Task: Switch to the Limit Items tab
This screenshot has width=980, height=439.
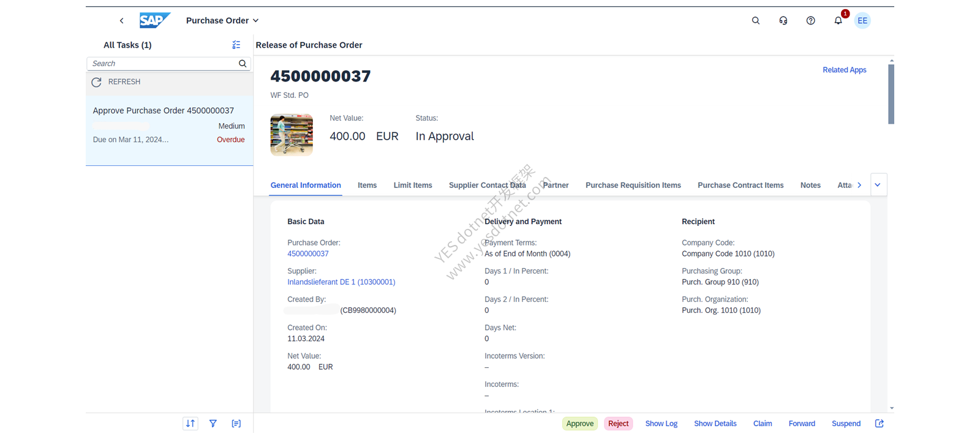Action: [x=413, y=186]
